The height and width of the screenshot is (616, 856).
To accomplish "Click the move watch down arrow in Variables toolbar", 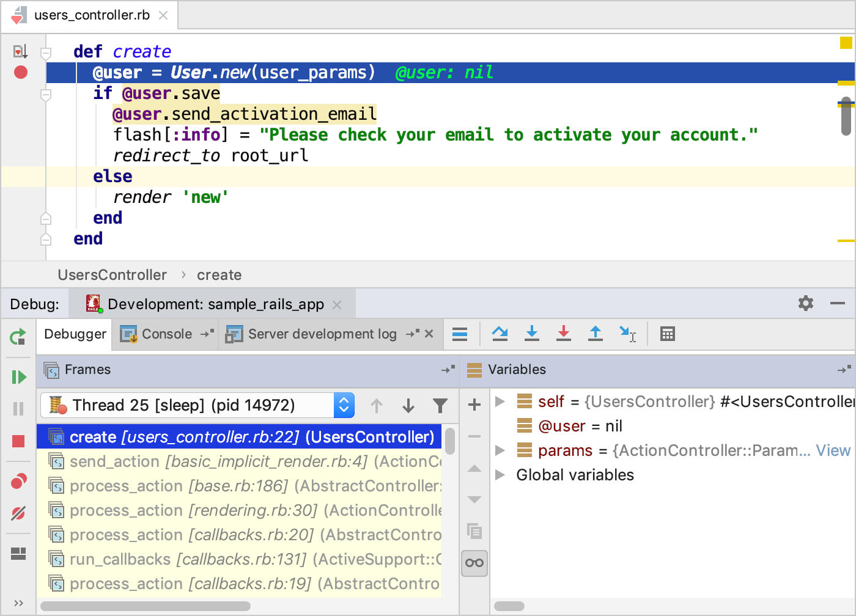I will click(x=474, y=500).
